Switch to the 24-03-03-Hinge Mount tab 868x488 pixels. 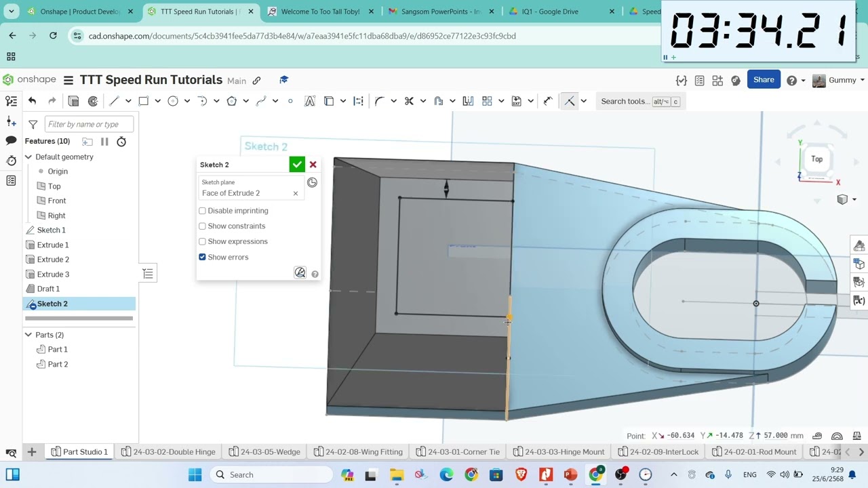coord(557,452)
